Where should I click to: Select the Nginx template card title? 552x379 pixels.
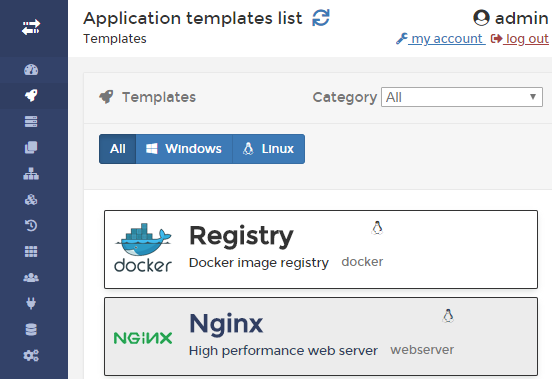(226, 323)
